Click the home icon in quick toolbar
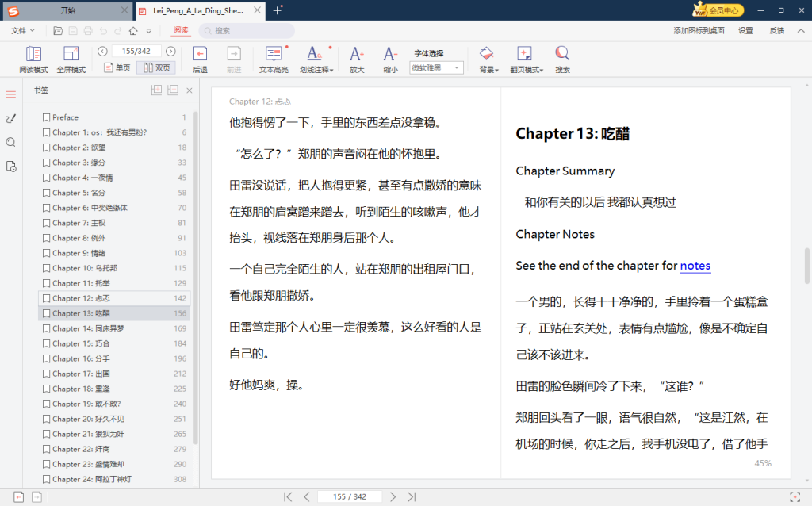 [133, 31]
